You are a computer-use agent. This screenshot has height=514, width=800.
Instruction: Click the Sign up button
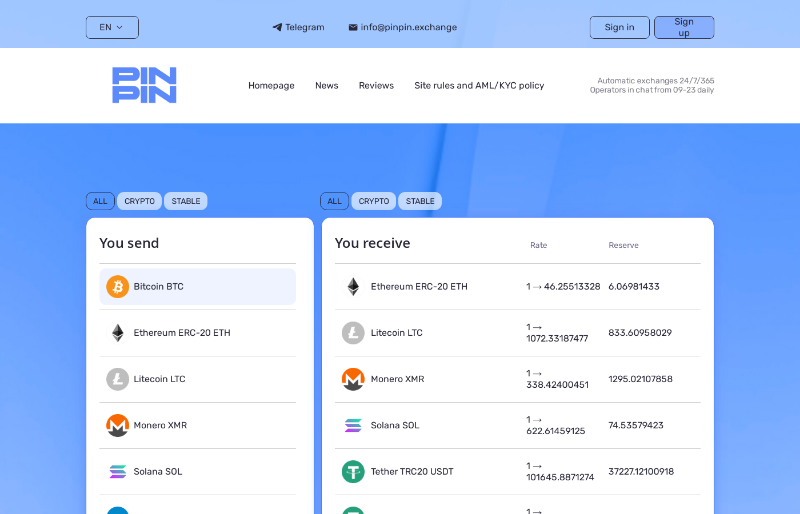pyautogui.click(x=684, y=27)
